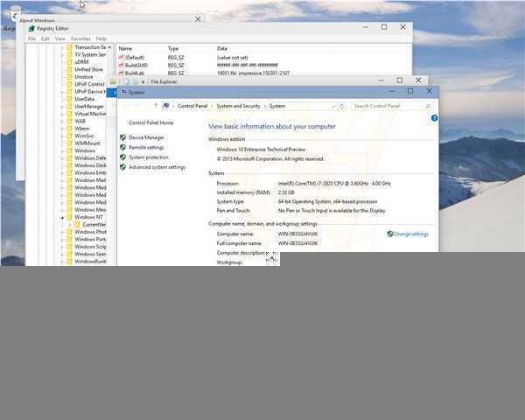Open the quick access toolbar dropdown in File Explorer
The height and width of the screenshot is (420, 525).
143,81
